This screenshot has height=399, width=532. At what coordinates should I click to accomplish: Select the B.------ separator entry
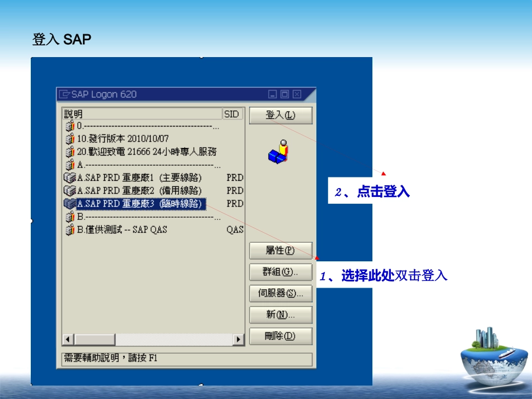(x=148, y=217)
